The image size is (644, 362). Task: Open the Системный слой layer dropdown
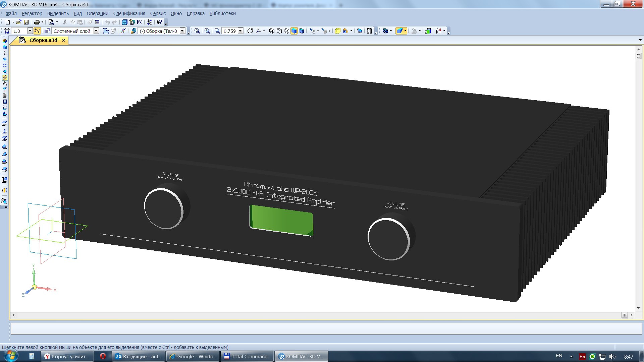[x=96, y=31]
